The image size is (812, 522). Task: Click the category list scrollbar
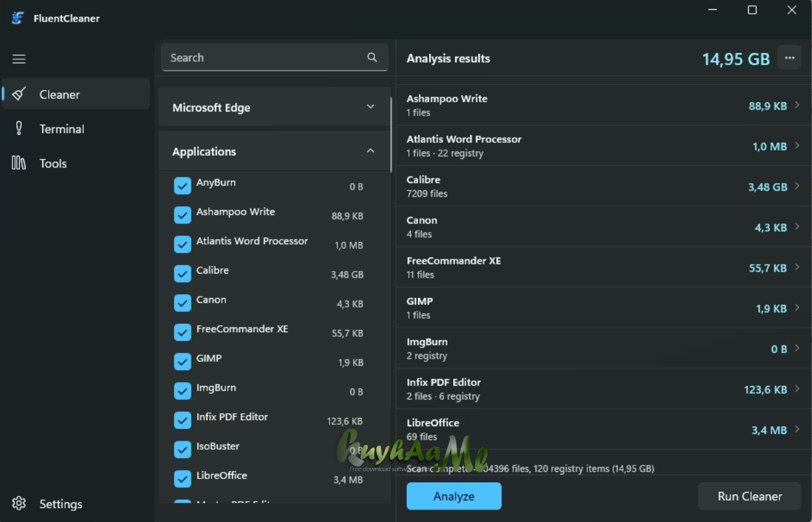[391, 134]
